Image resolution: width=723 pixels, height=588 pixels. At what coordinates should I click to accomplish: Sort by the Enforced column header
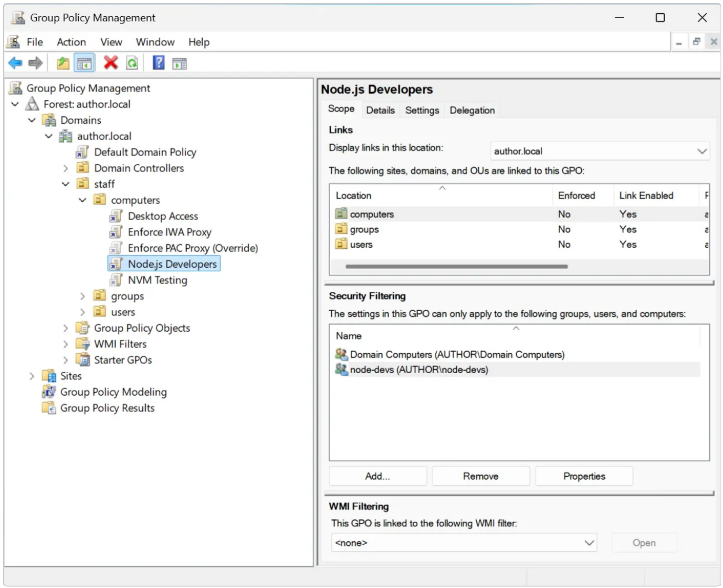pyautogui.click(x=583, y=195)
